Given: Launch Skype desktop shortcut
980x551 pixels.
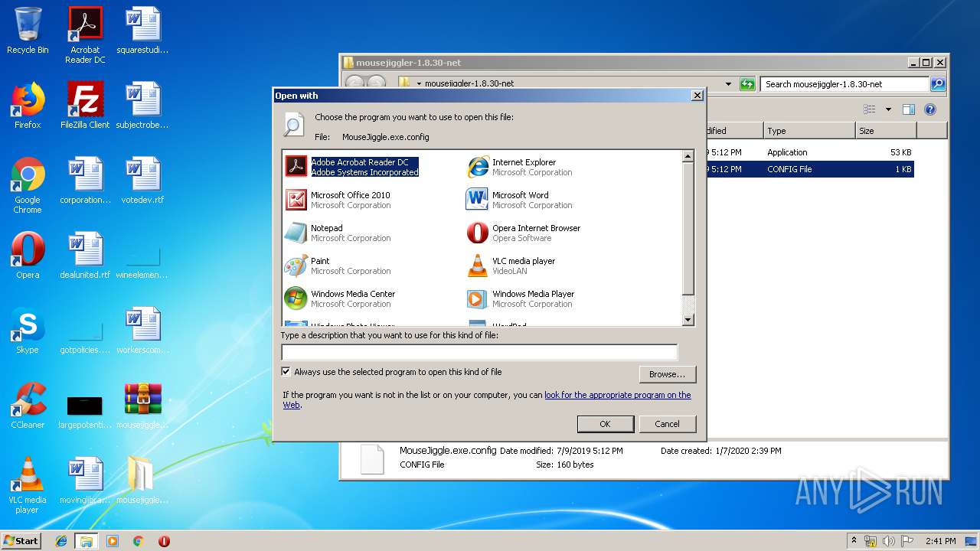Looking at the screenshot, I should click(x=28, y=331).
